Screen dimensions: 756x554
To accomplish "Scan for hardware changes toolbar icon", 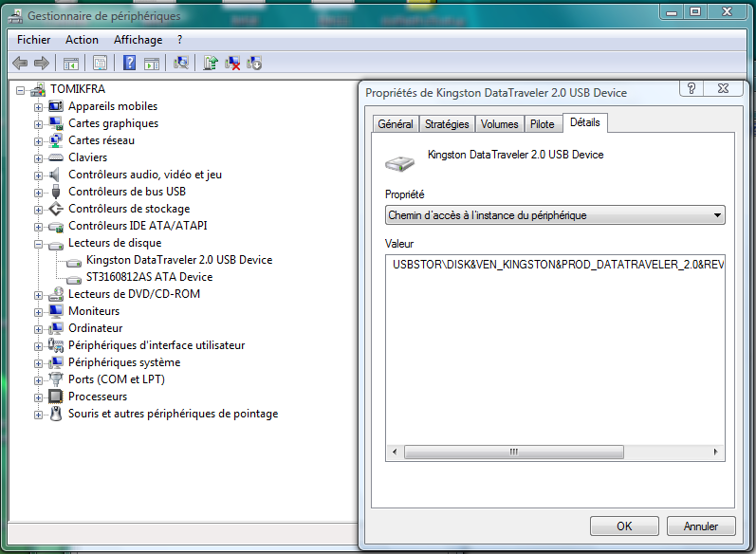I will [x=181, y=63].
